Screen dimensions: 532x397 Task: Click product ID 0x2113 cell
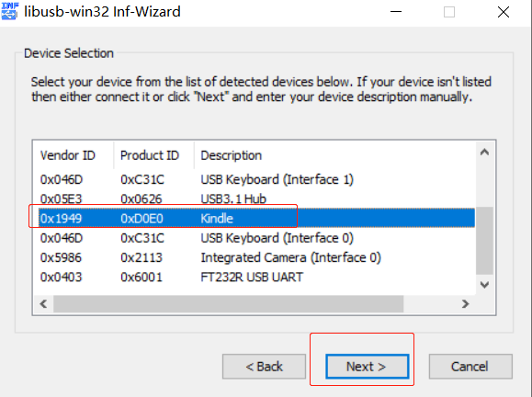point(141,257)
